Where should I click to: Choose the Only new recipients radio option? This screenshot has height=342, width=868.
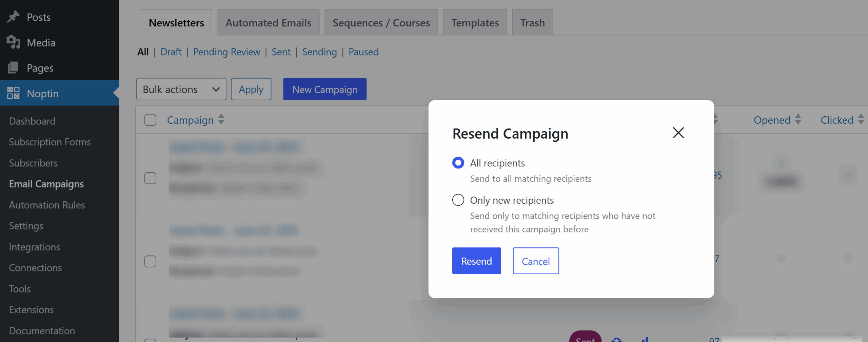click(x=458, y=200)
